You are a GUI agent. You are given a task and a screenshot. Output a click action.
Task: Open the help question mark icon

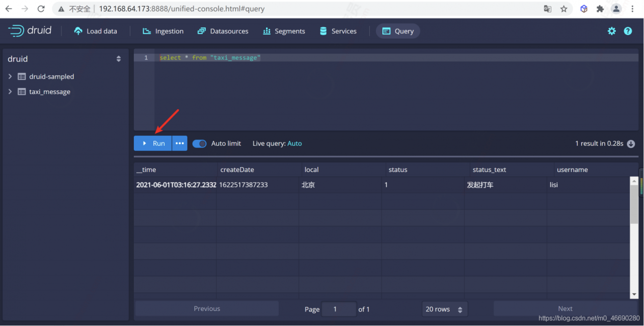[628, 31]
